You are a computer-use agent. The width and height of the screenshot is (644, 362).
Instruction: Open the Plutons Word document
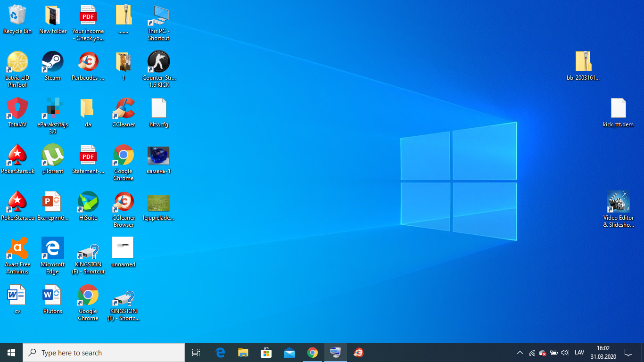coord(53,300)
